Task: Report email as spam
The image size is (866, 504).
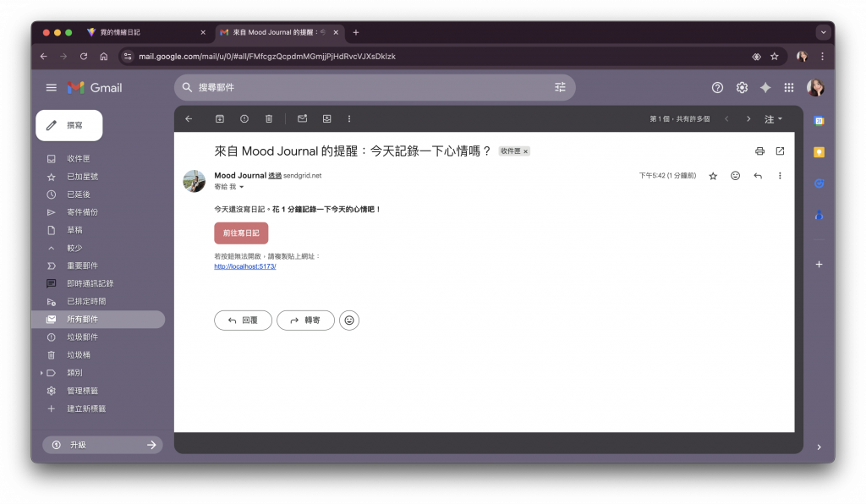Action: (x=244, y=118)
